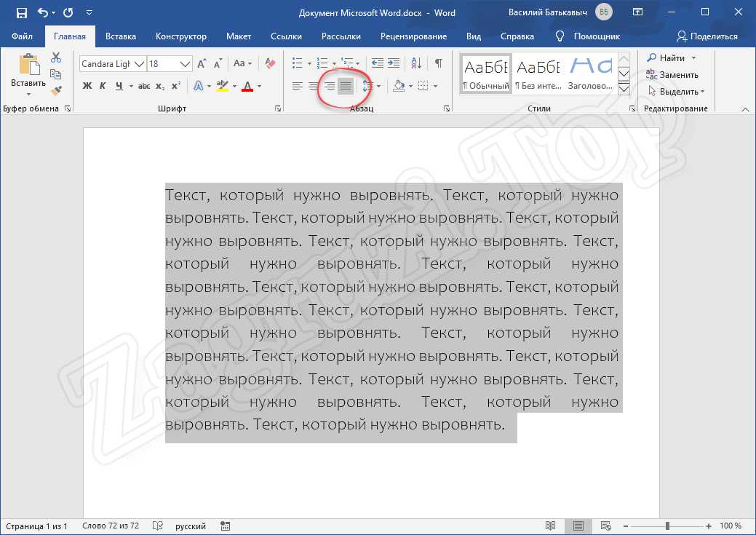756x535 pixels.
Task: Open the word count Слово 72 из 72
Action: (x=111, y=526)
